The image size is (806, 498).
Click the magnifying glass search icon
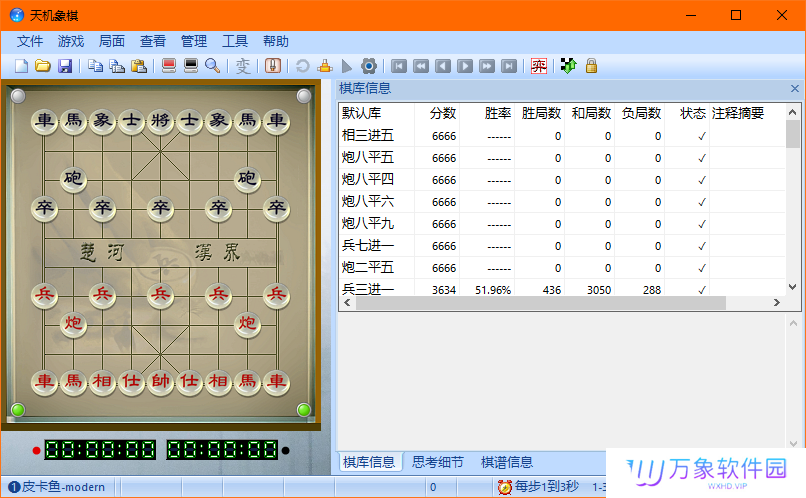point(212,66)
